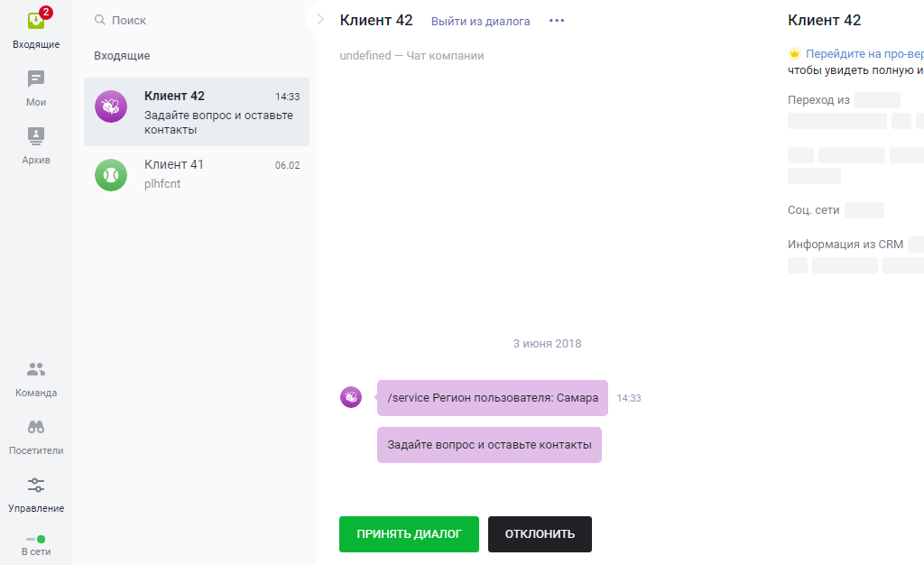Viewport: 924px width, 565px height.
Task: Follow the Перейдите на про-версию link
Action: (x=864, y=54)
